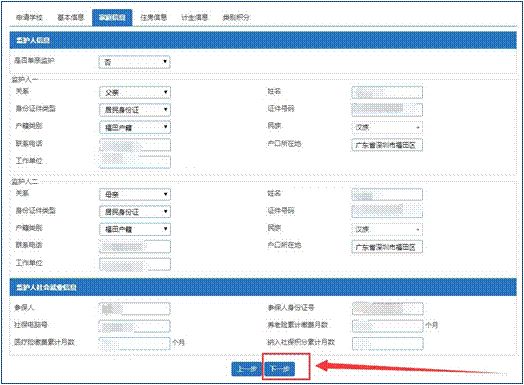The width and height of the screenshot is (524, 385).
Task: Click the 下一步 button
Action: coord(280,369)
